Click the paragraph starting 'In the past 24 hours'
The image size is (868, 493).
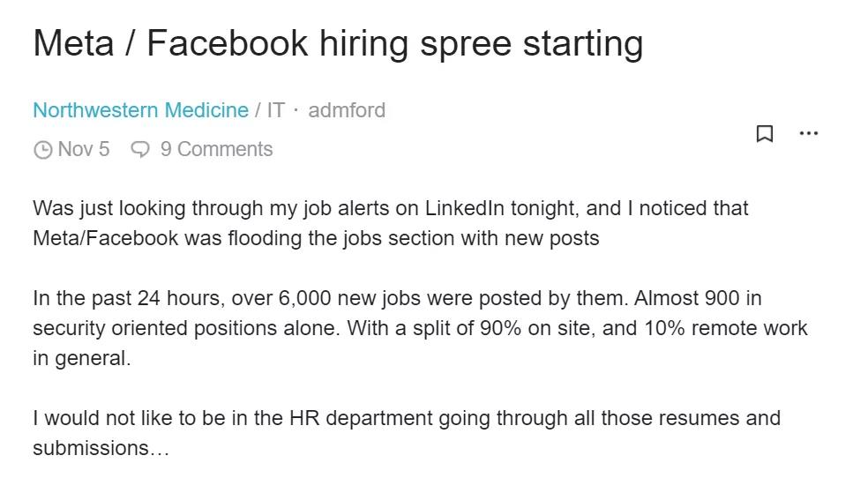[420, 328]
